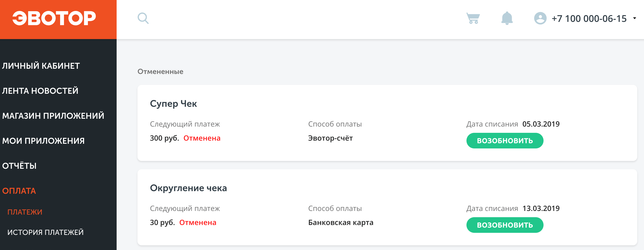Click Возобновить for Округление чека
Screen dimensions: 644x250
(505, 225)
